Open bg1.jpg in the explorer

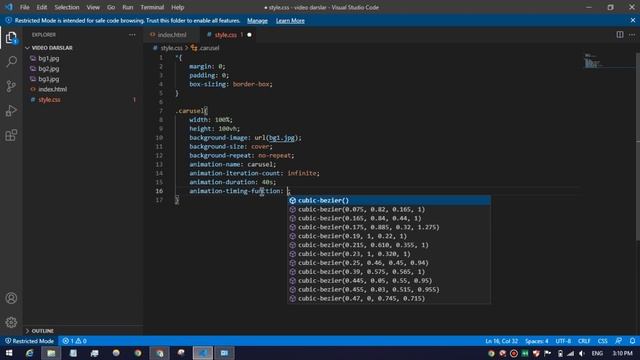click(49, 58)
